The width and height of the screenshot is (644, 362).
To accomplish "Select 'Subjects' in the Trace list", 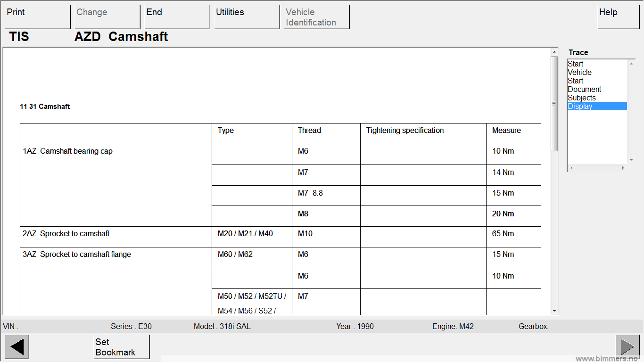I will click(581, 98).
